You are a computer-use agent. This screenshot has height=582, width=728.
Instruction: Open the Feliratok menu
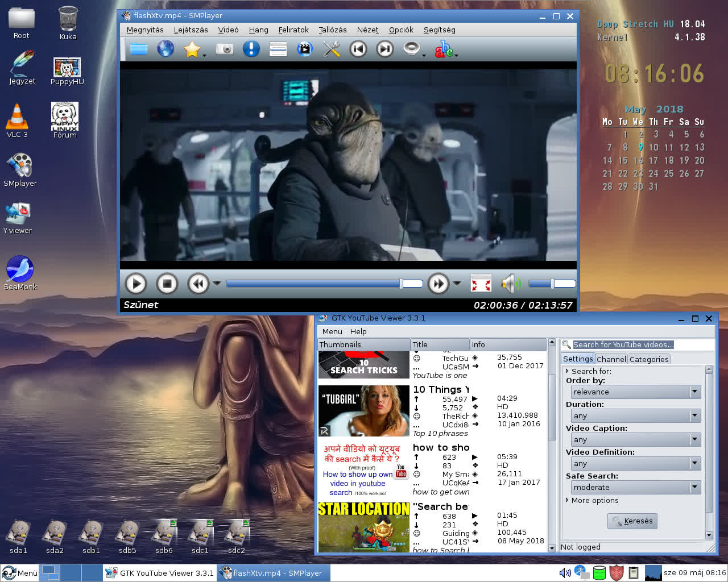click(x=293, y=30)
